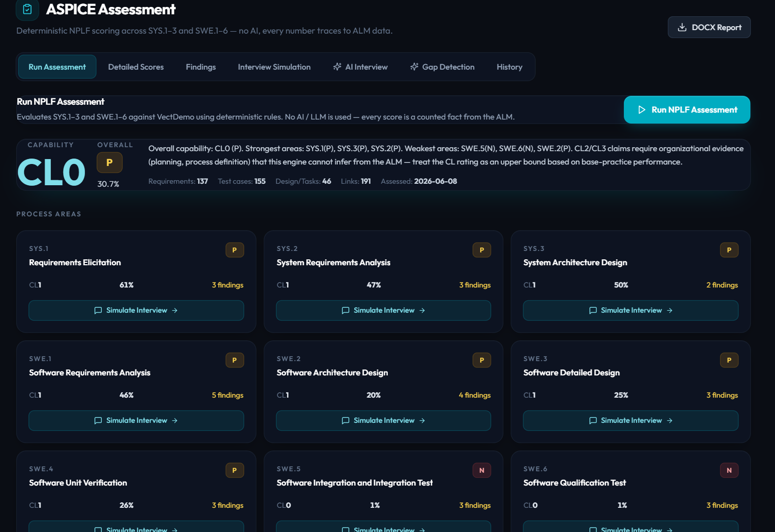The image size is (775, 532).
Task: Open the AI Interview tab
Action: [x=360, y=67]
